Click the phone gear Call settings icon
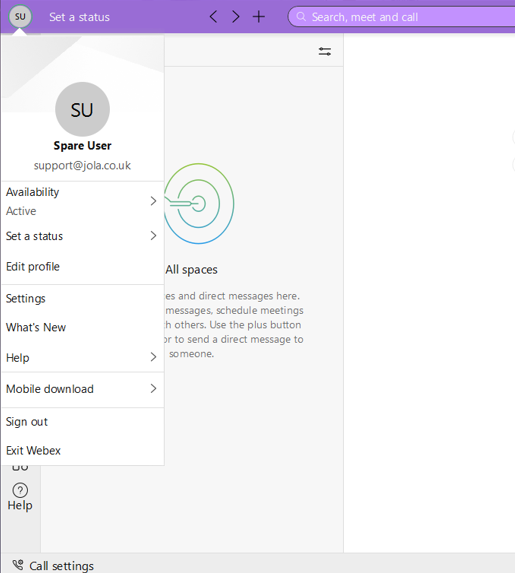 tap(18, 565)
